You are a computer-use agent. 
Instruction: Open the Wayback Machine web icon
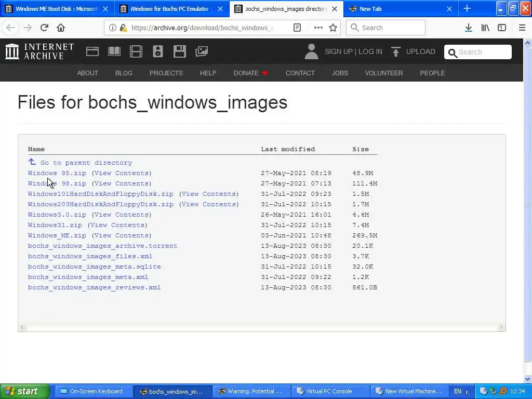click(x=92, y=51)
